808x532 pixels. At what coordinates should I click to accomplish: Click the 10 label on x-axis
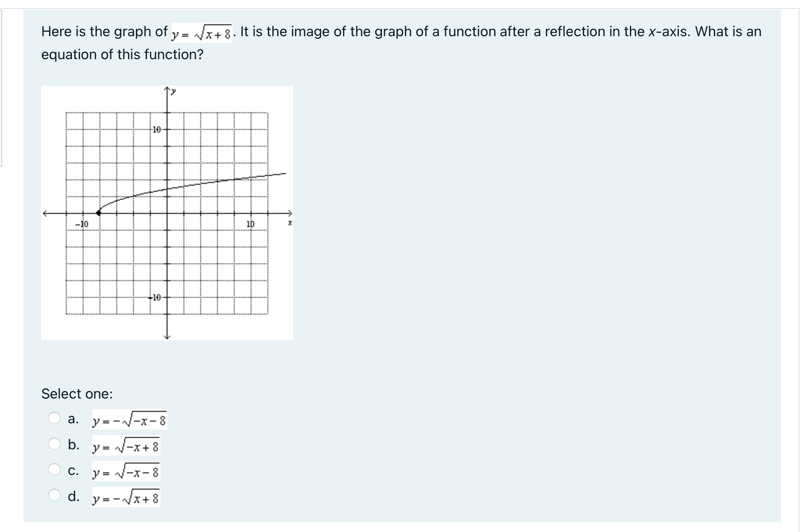point(250,223)
